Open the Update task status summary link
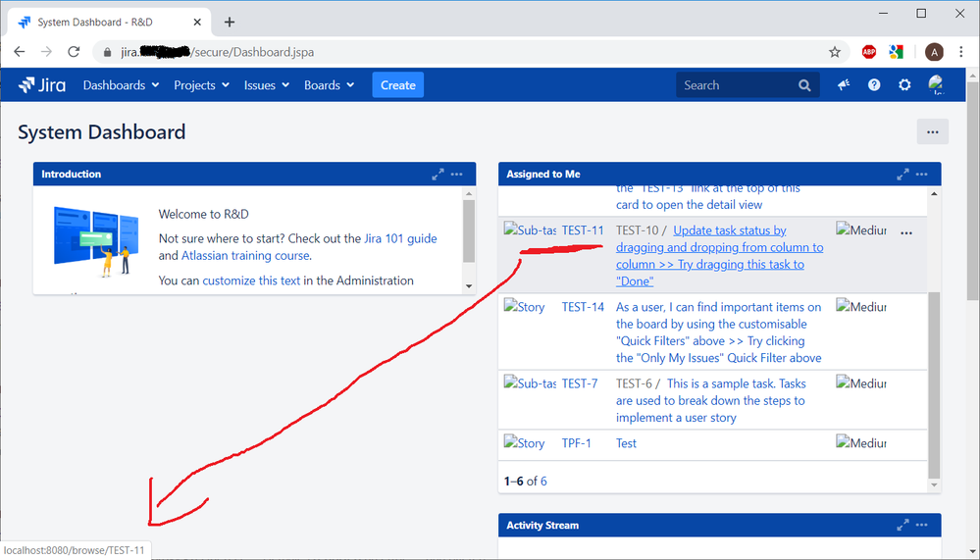980x560 pixels. pos(719,256)
